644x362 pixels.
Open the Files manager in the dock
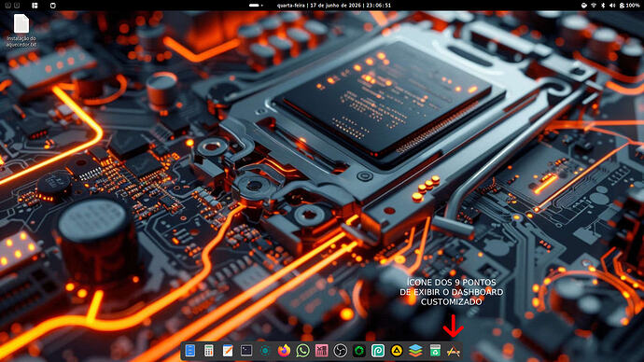(x=190, y=351)
